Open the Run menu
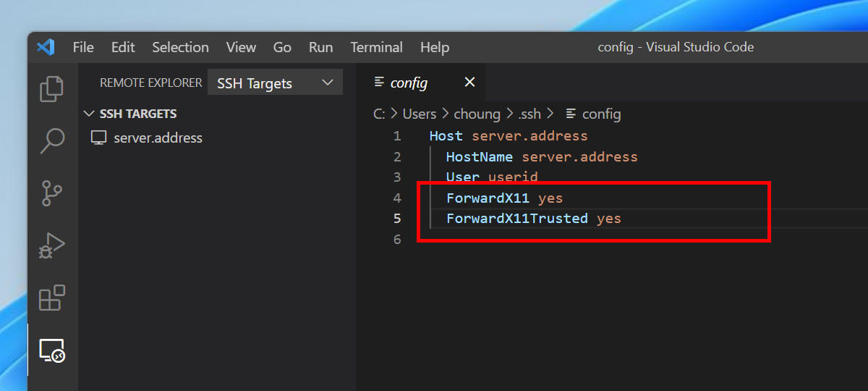 point(320,47)
